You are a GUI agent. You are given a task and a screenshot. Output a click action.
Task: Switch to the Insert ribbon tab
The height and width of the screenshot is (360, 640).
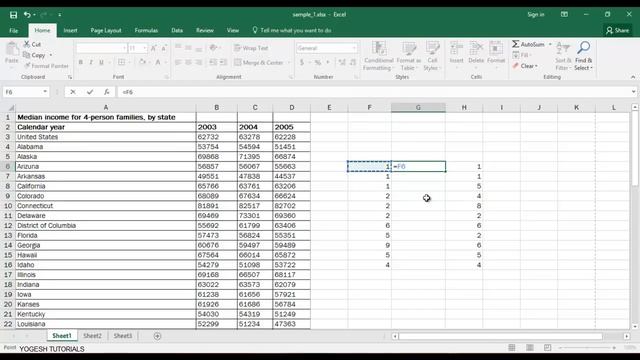click(x=70, y=30)
